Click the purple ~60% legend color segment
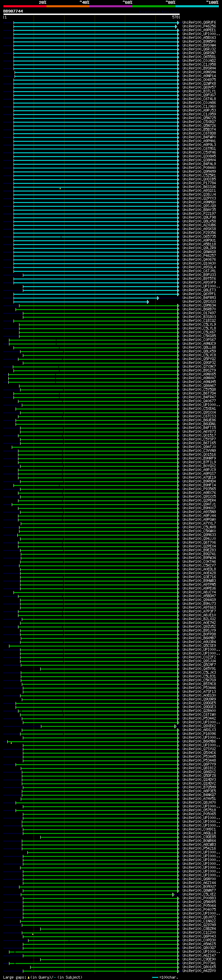The image size is (222, 980). (111, 6)
